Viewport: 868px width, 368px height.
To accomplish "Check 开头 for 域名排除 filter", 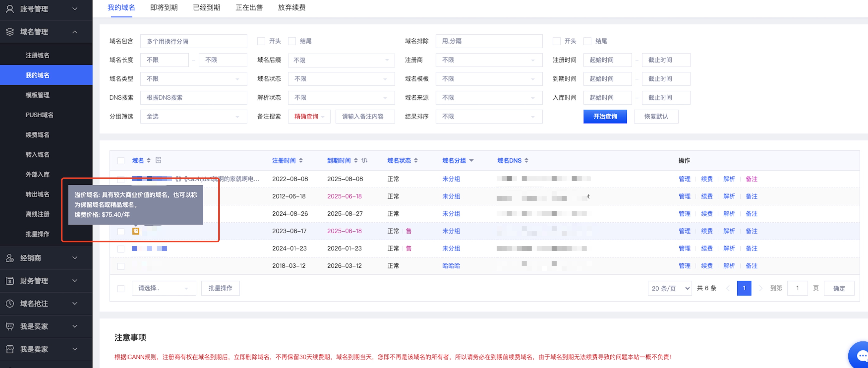I will [x=556, y=41].
